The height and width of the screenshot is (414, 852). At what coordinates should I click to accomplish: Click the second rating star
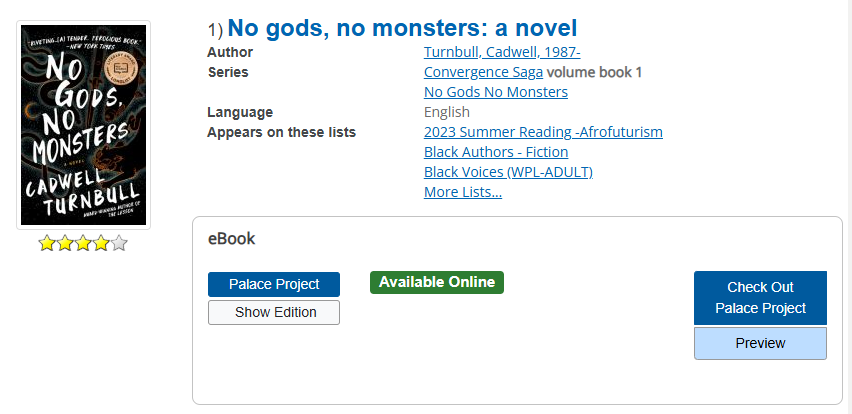click(x=65, y=243)
